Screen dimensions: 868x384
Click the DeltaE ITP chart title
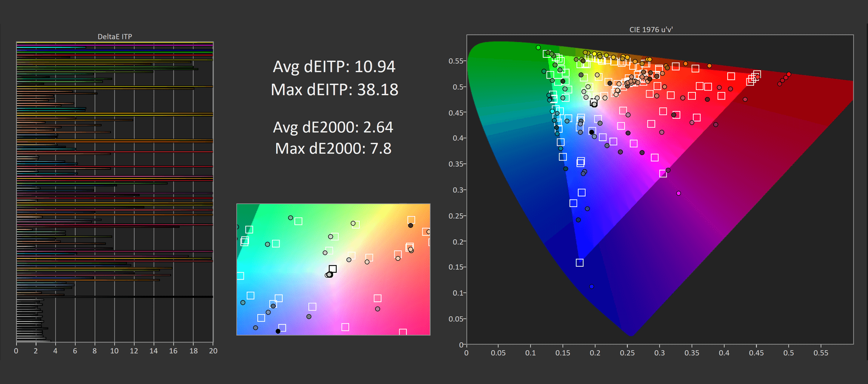115,37
